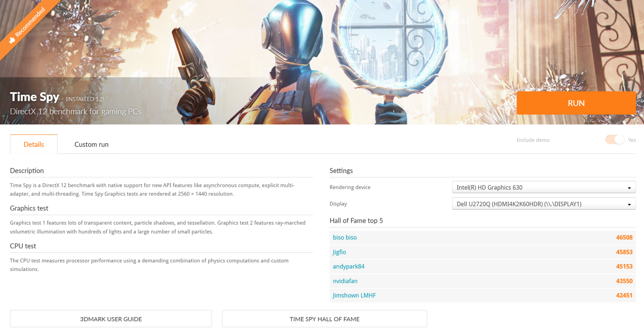Run the Time Spy benchmark
644x332 pixels.
(x=576, y=103)
